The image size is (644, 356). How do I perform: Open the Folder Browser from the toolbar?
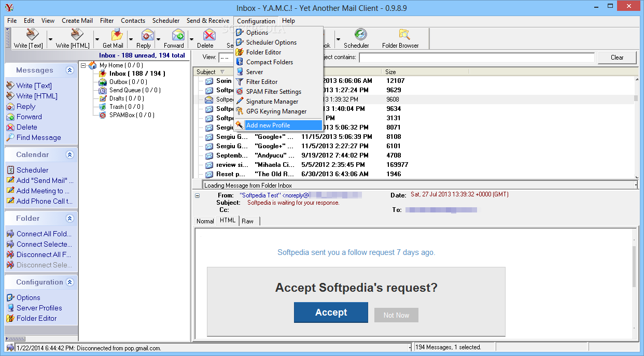[400, 38]
